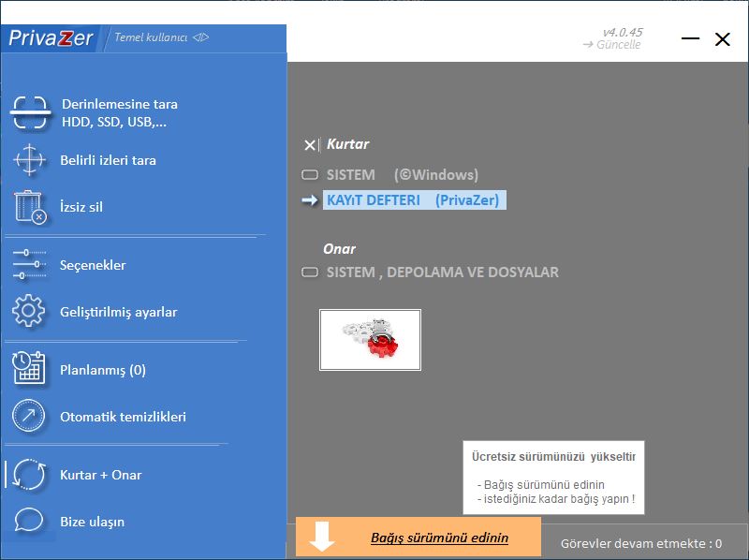Image resolution: width=749 pixels, height=560 pixels.
Task: Click the arrow beside KAYIT DEFTERI
Action: pyautogui.click(x=310, y=200)
